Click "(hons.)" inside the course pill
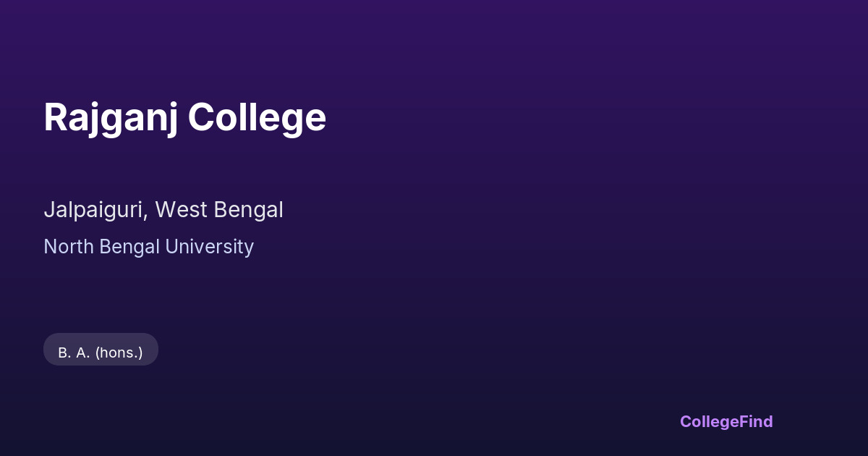The width and height of the screenshot is (868, 456). (x=119, y=353)
